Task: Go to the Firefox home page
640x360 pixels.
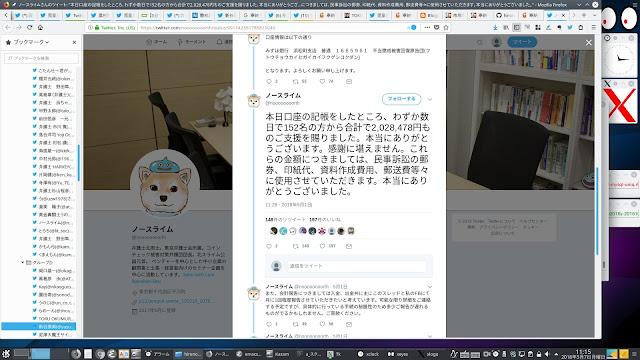Action: click(x=40, y=27)
